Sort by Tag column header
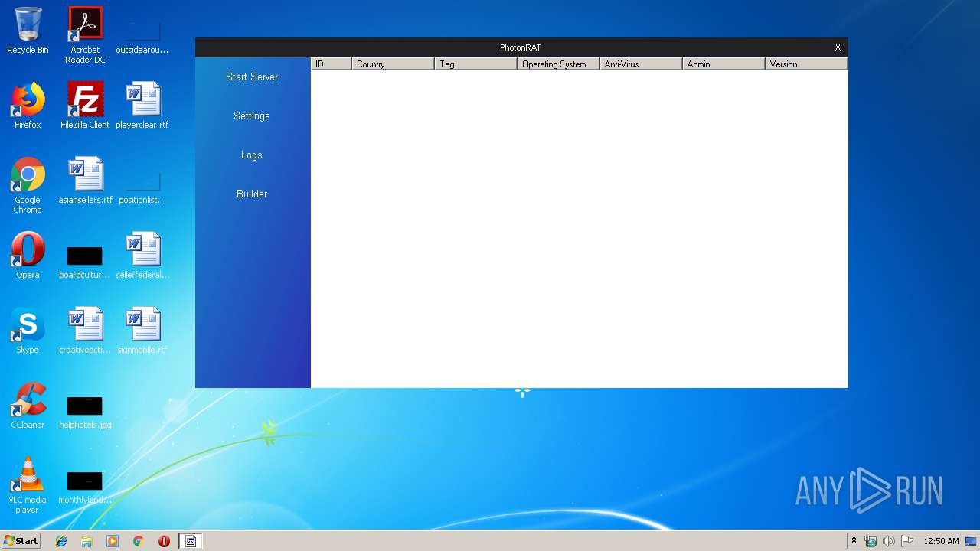 pos(475,64)
